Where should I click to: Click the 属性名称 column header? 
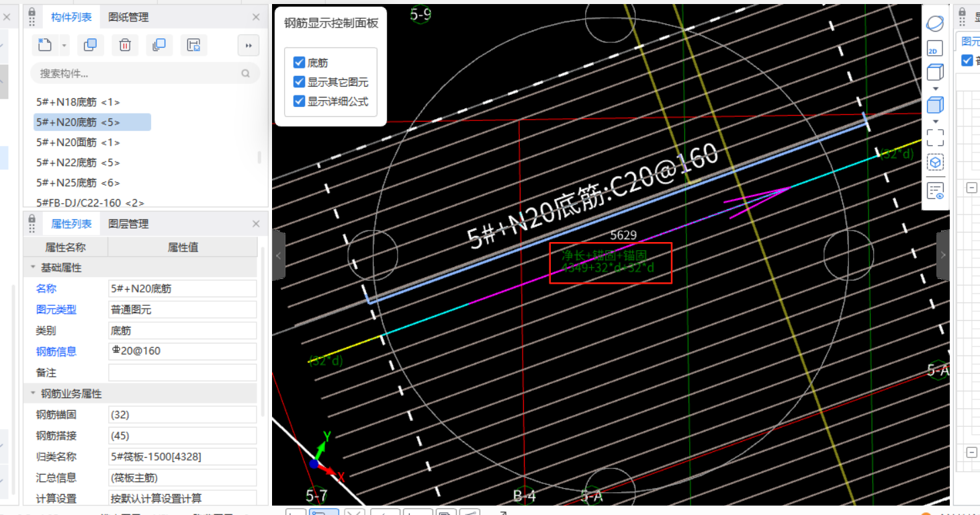[x=66, y=247]
